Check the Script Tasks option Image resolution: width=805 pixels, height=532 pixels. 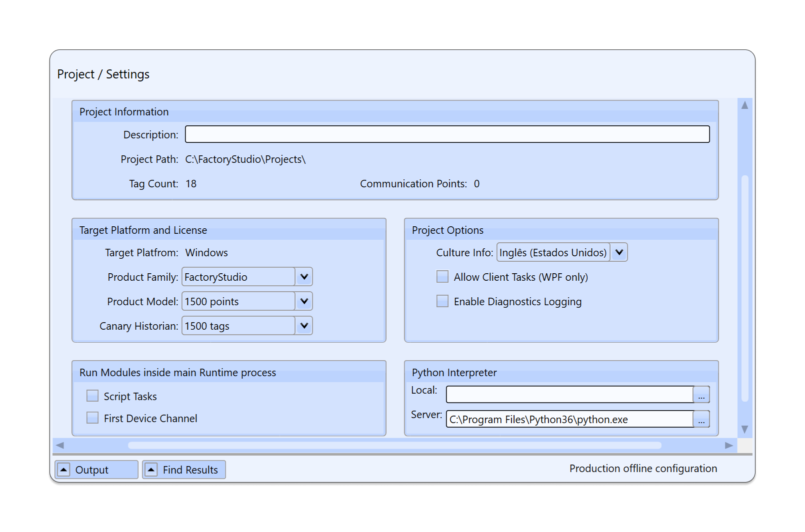[x=92, y=396]
